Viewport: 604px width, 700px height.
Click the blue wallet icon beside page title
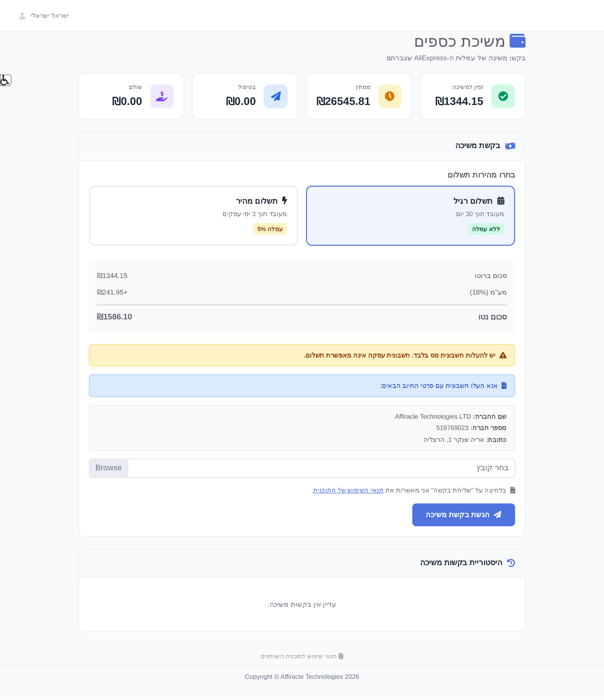pos(517,41)
